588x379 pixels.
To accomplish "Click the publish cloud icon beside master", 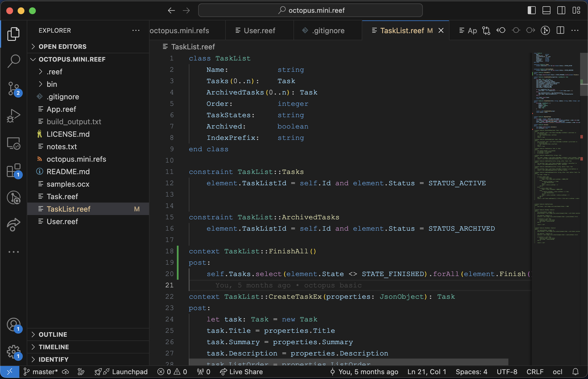I will [65, 372].
